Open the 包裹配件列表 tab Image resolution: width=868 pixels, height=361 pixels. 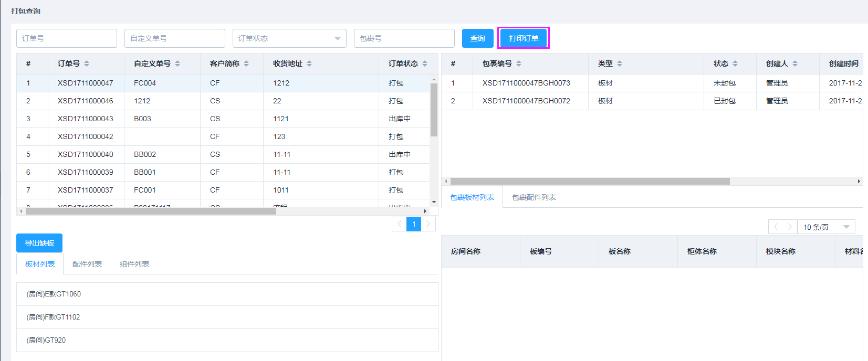534,197
